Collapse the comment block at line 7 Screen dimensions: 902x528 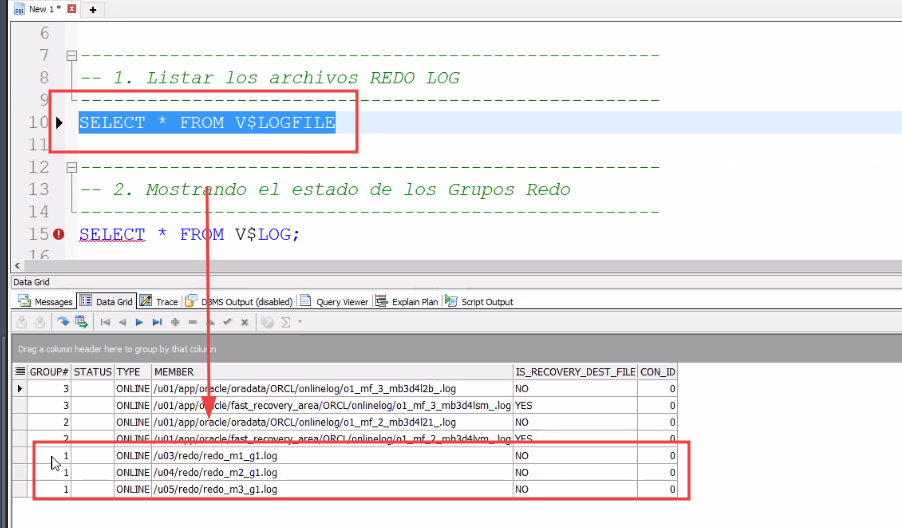tap(71, 56)
